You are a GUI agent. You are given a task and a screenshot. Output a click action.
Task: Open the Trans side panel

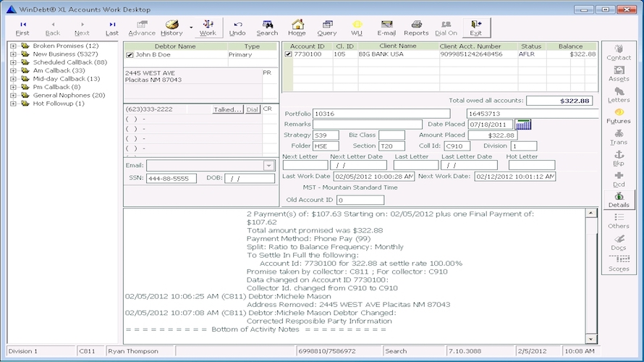pos(619,138)
